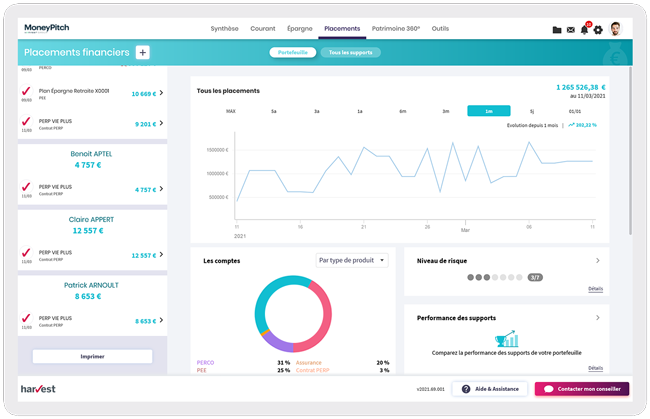
Task: Click the trophy chart icon in Performance des supports
Action: 506,338
